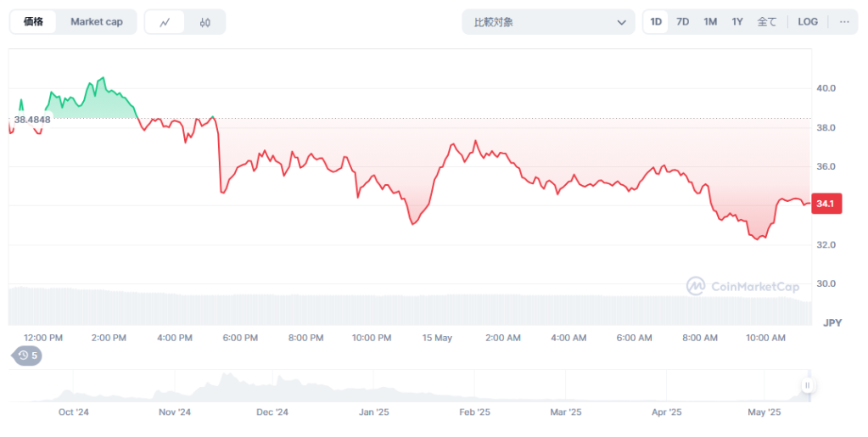Click the CoinMarketCap watermark logo
The image size is (868, 437).
point(742,287)
